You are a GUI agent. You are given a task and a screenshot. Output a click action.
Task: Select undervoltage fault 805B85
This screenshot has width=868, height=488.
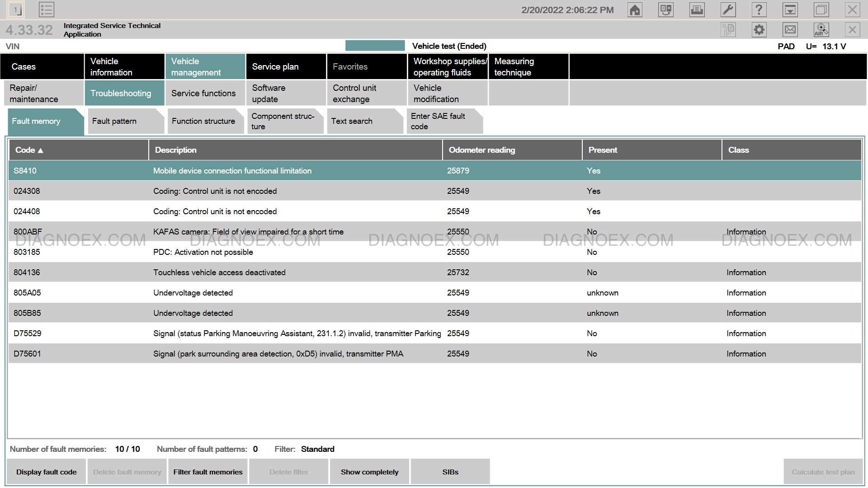tap(435, 313)
